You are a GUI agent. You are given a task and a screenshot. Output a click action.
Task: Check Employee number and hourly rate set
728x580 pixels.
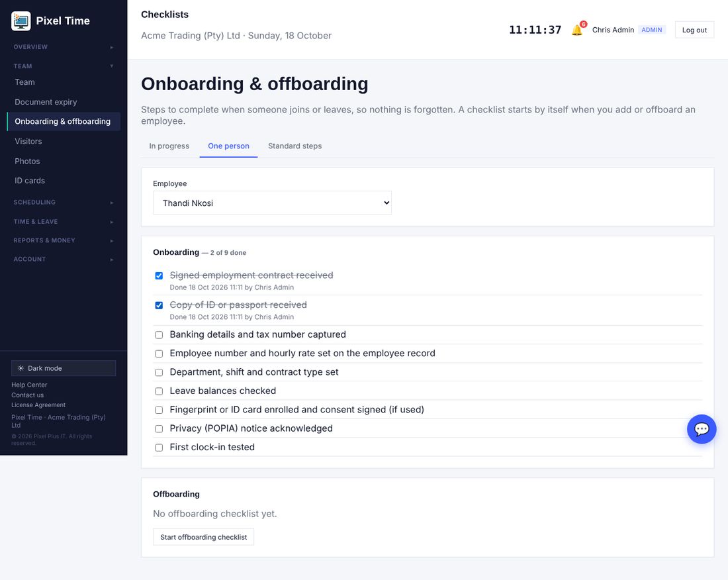(159, 354)
